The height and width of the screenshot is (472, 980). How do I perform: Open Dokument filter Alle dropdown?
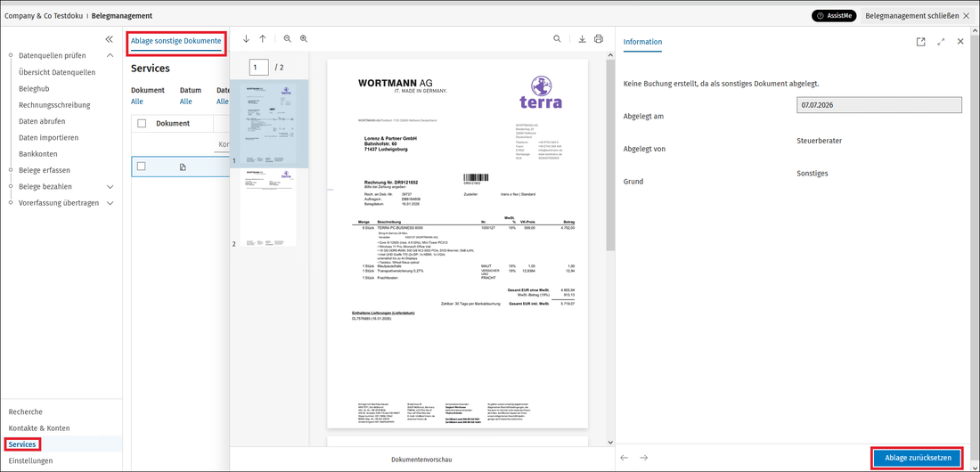[137, 102]
